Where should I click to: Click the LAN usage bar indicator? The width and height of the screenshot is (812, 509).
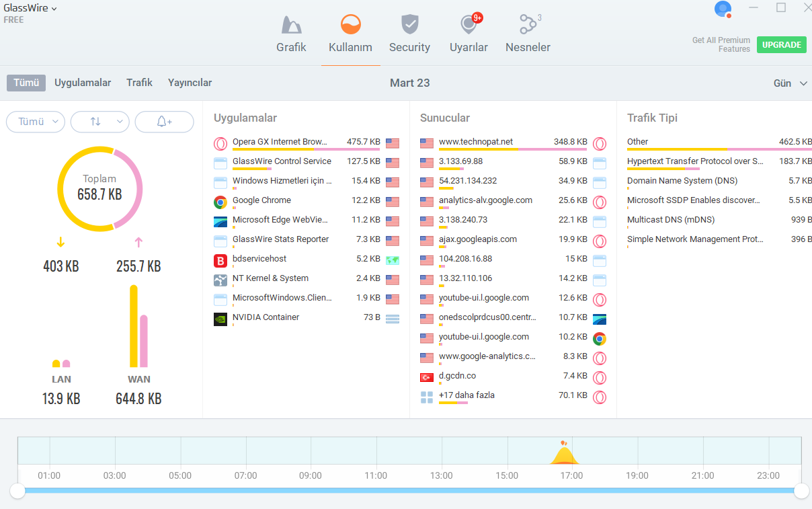point(61,364)
